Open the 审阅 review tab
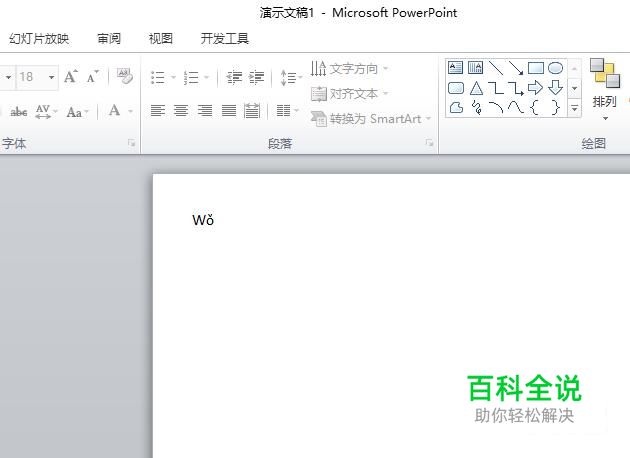This screenshot has height=458, width=630. pos(109,39)
